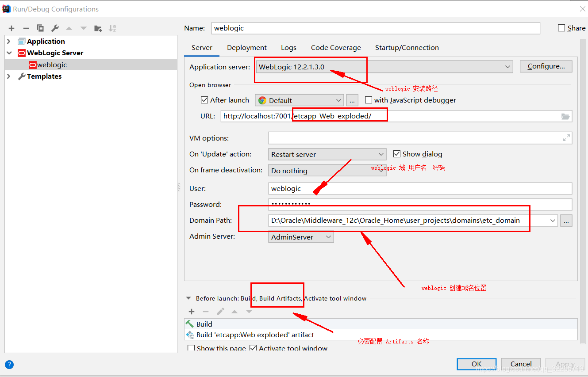Screen dimensions: 588x377
Task: Toggle Activate tool window checkbox
Action: click(253, 348)
